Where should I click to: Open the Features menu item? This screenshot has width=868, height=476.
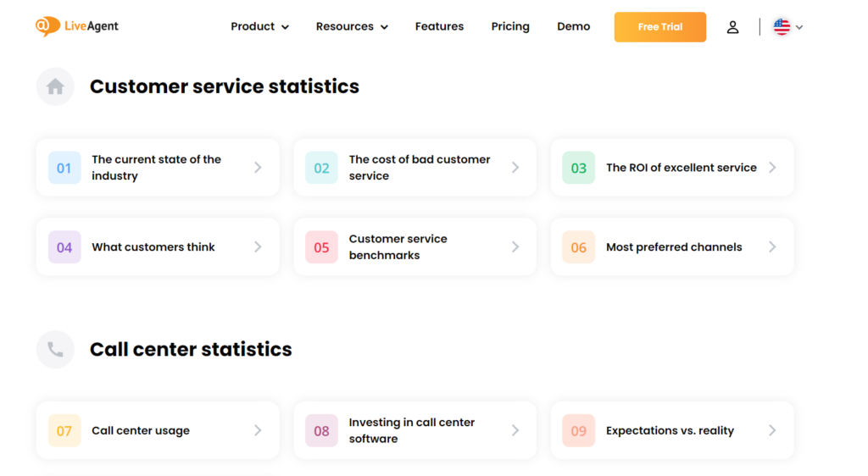pos(439,26)
